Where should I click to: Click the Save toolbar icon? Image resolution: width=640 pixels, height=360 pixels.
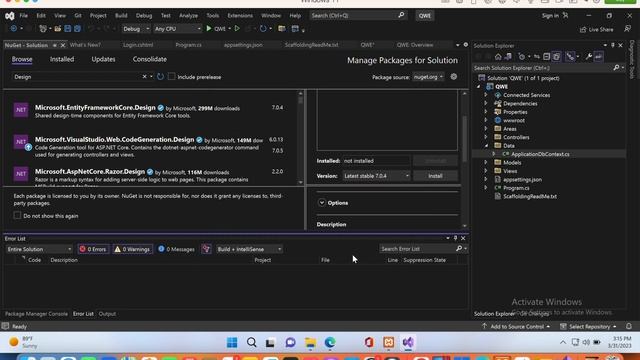pos(67,29)
